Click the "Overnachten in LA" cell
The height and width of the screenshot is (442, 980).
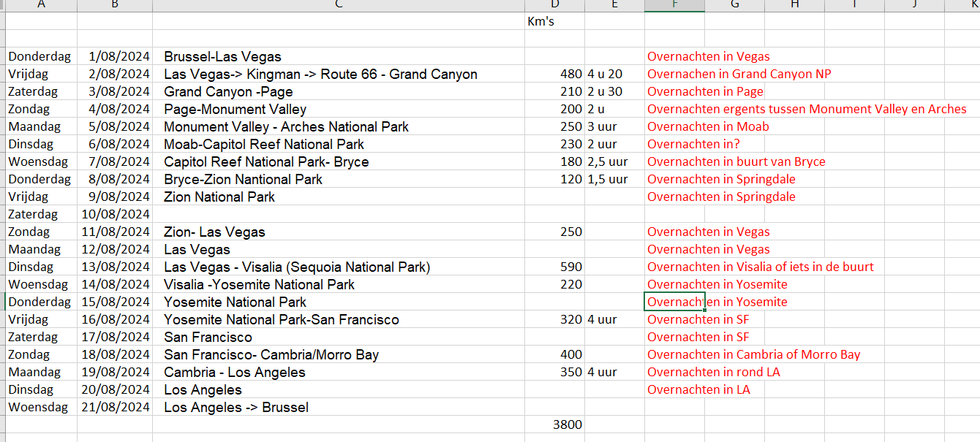pos(698,389)
